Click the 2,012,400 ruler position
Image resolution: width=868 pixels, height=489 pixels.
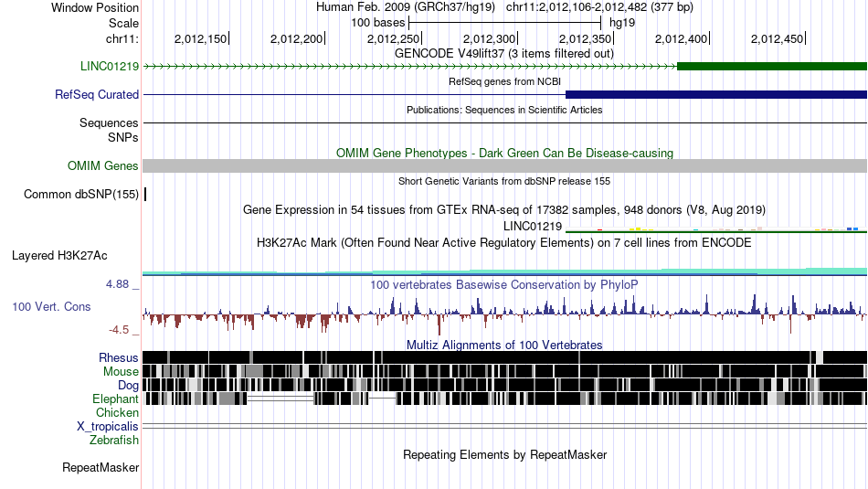[682, 38]
